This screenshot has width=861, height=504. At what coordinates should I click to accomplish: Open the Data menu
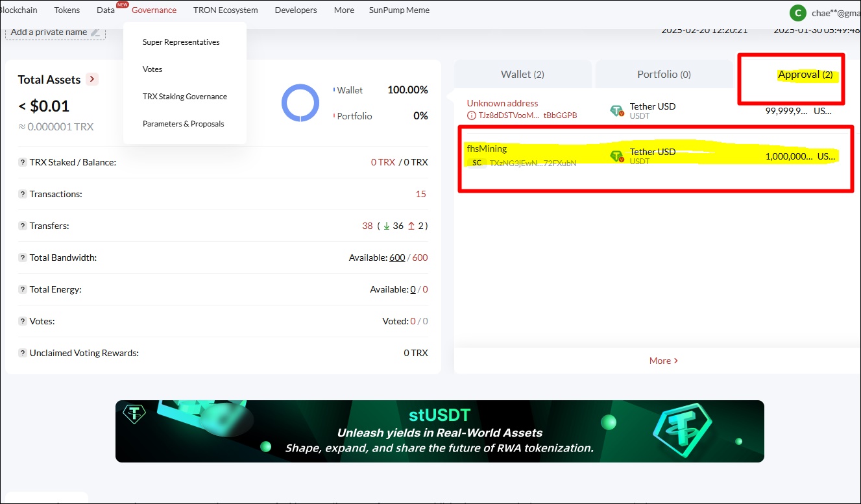click(x=106, y=10)
